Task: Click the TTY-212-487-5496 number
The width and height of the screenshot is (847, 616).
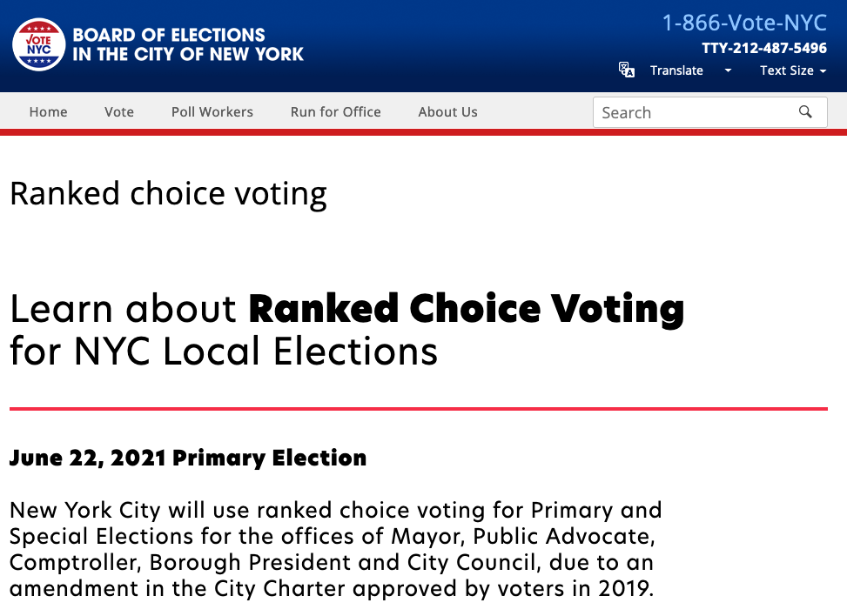Action: (x=764, y=48)
